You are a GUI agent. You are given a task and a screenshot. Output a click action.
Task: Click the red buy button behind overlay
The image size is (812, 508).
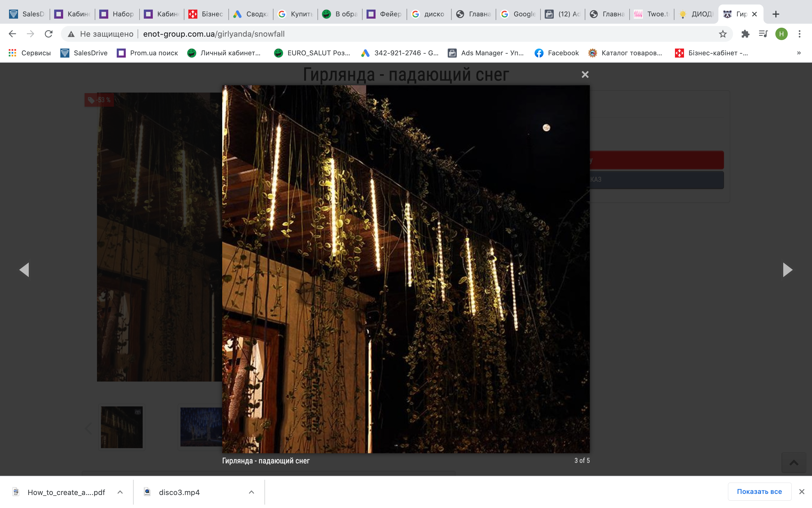tap(657, 160)
